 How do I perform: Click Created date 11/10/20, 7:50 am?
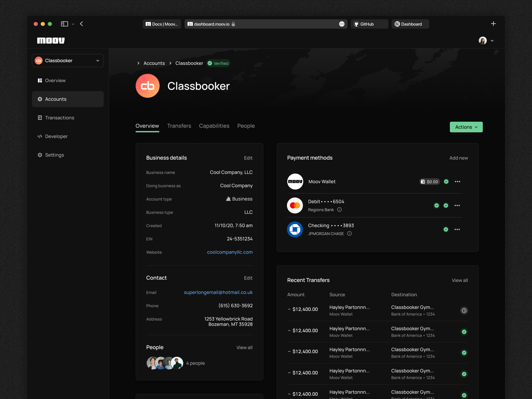click(x=234, y=225)
